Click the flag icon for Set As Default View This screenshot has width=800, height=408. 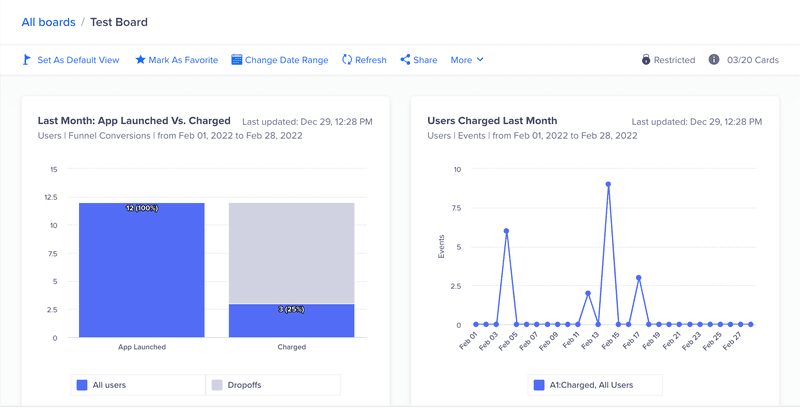pos(27,60)
